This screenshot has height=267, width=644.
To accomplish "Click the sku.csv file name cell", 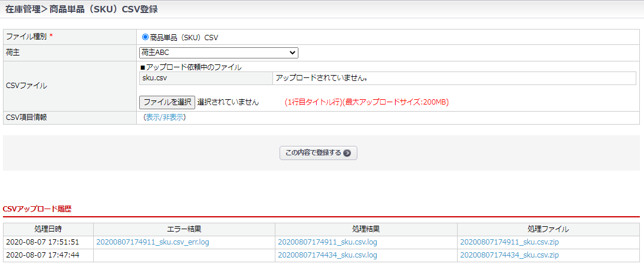I will (x=206, y=78).
